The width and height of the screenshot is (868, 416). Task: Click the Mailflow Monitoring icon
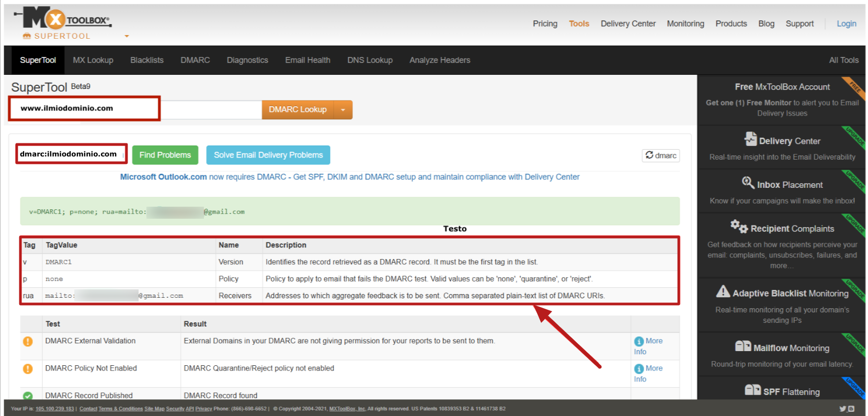point(743,346)
